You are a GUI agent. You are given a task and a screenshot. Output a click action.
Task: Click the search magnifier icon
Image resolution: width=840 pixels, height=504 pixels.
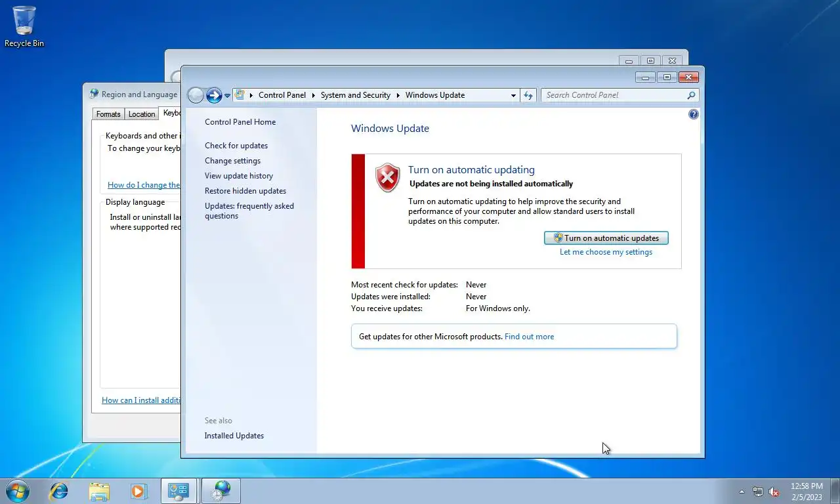pos(691,95)
